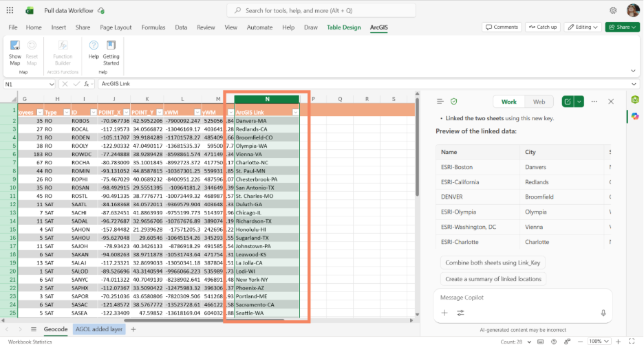Click the insert function fx icon
Screen dimensions: 644x345
[x=86, y=84]
